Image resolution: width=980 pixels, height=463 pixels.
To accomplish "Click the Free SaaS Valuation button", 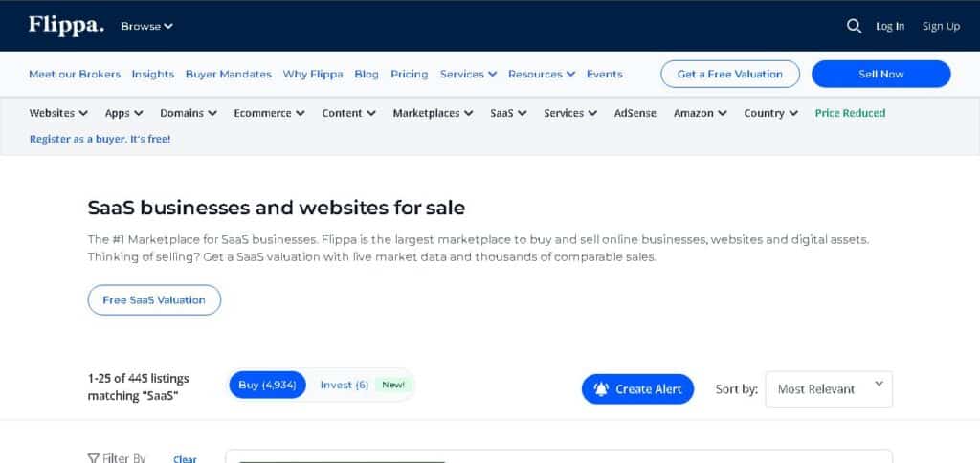I will [x=154, y=300].
